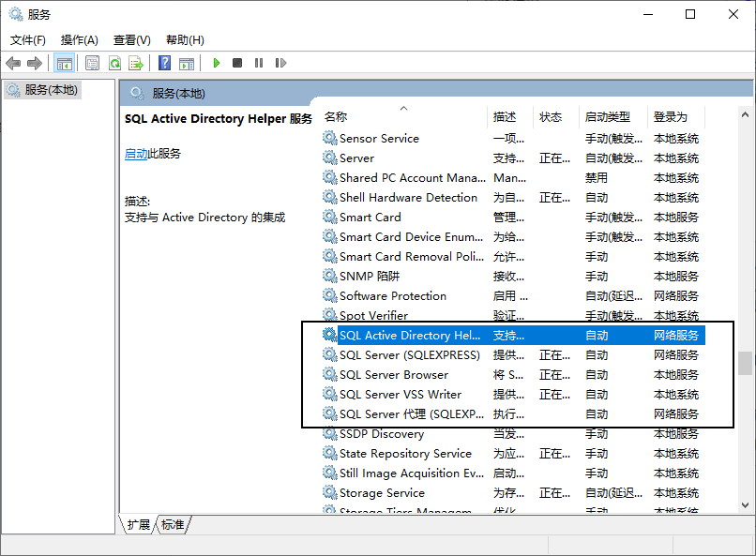Select the SQL Server Browser service row

[394, 375]
